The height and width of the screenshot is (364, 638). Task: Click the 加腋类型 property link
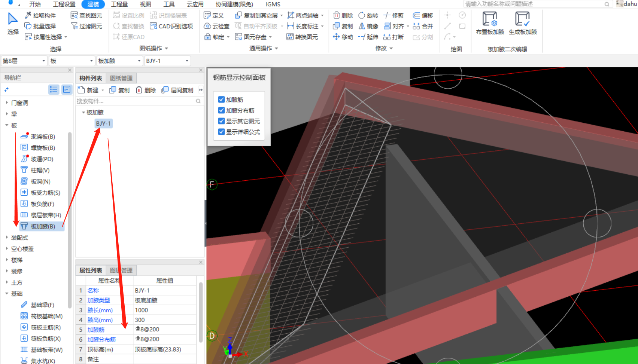tap(99, 300)
